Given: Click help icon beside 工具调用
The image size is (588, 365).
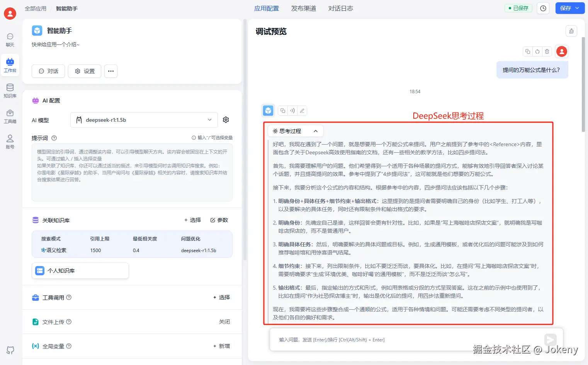Looking at the screenshot, I should [69, 297].
